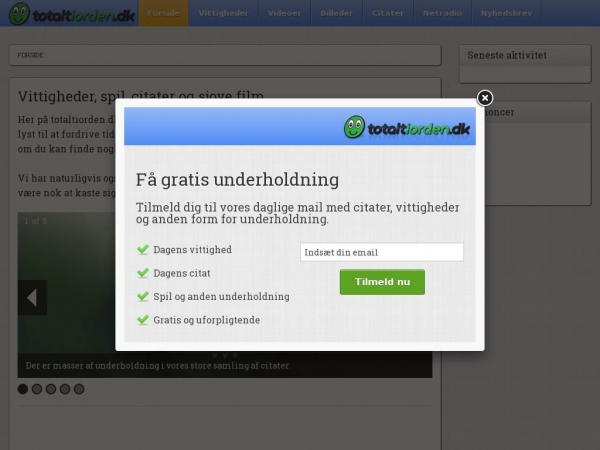Click the checkmark beside 'Gratis og uforpligtende'
This screenshot has height=450, width=600.
pos(143,320)
